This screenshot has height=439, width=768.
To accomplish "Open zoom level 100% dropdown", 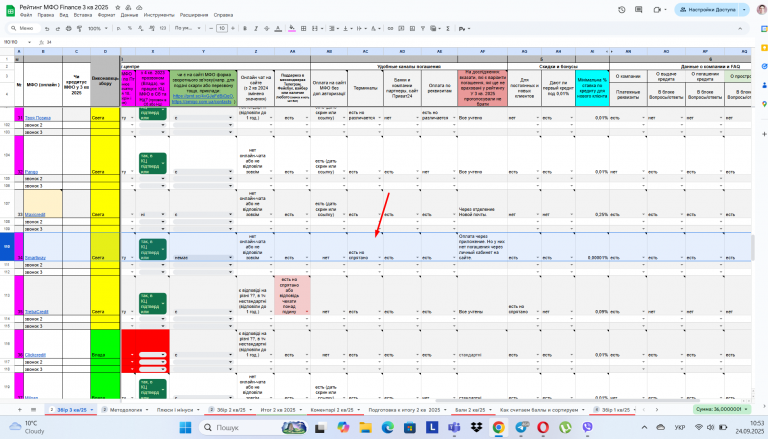I will pos(98,28).
